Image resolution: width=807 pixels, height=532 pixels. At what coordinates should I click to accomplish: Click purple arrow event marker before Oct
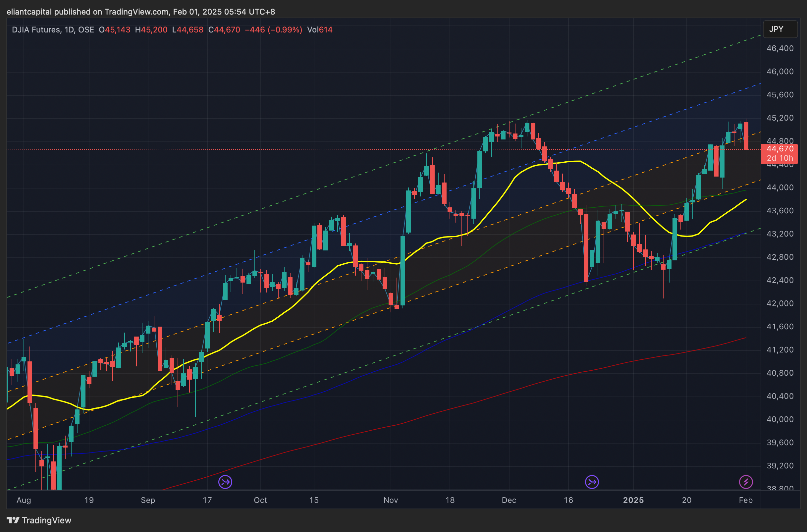click(x=225, y=482)
